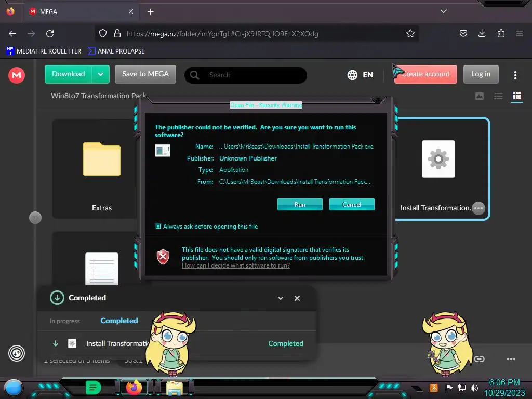Click the Java tray icon
532x399 pixels.
click(x=434, y=388)
